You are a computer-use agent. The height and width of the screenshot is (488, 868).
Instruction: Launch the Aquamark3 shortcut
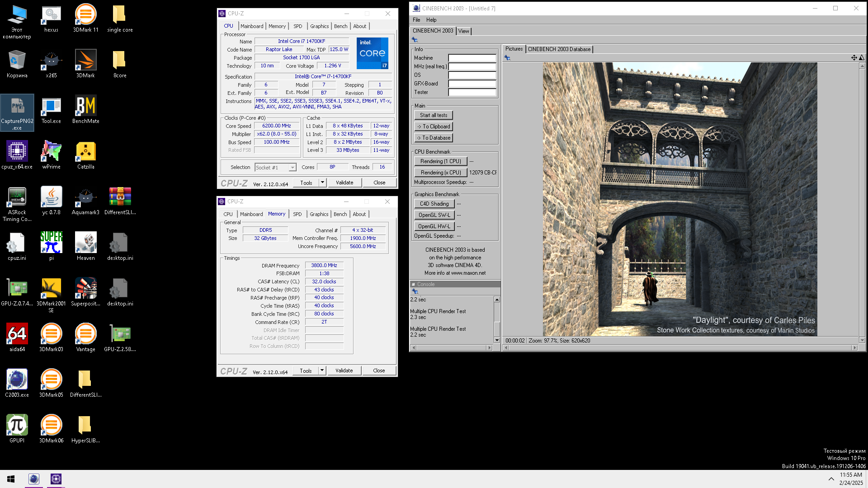coord(85,201)
